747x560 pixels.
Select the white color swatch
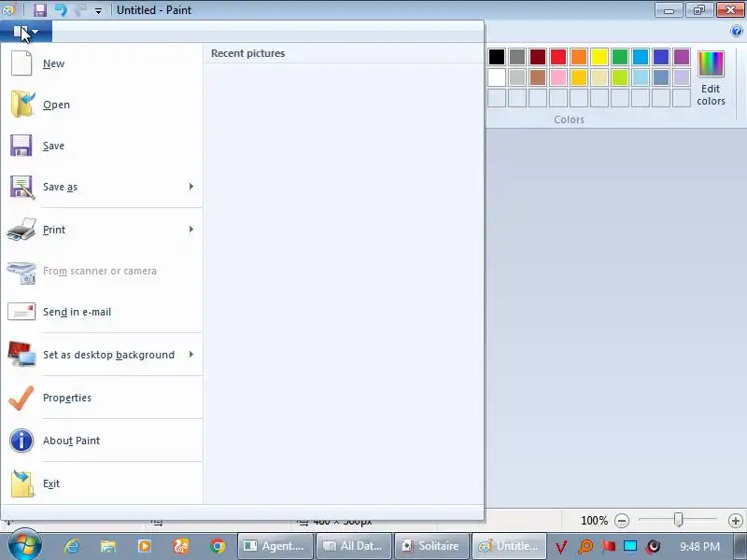[497, 77]
